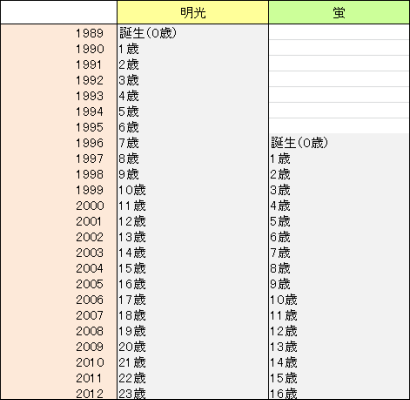Select the 蛍 column header cell

click(x=339, y=12)
